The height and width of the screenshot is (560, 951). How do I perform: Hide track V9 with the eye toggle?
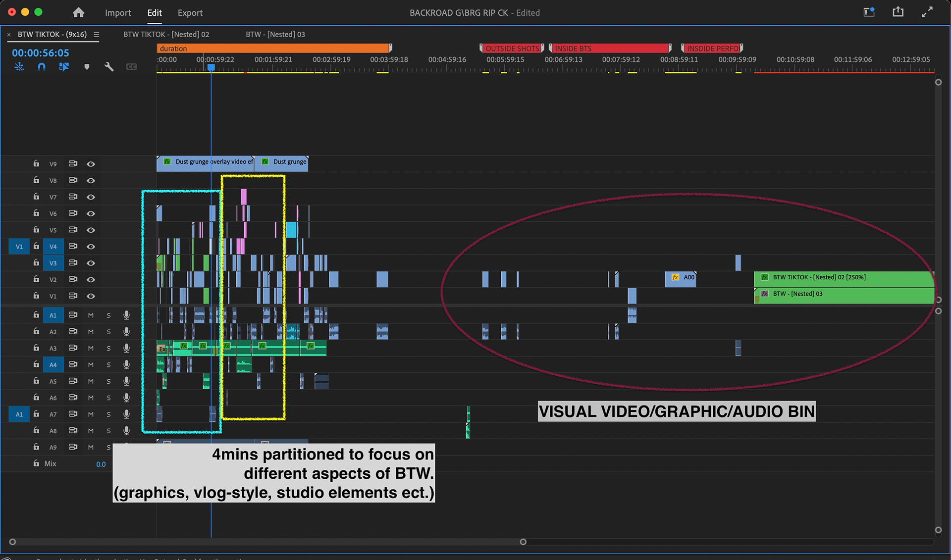coord(91,164)
